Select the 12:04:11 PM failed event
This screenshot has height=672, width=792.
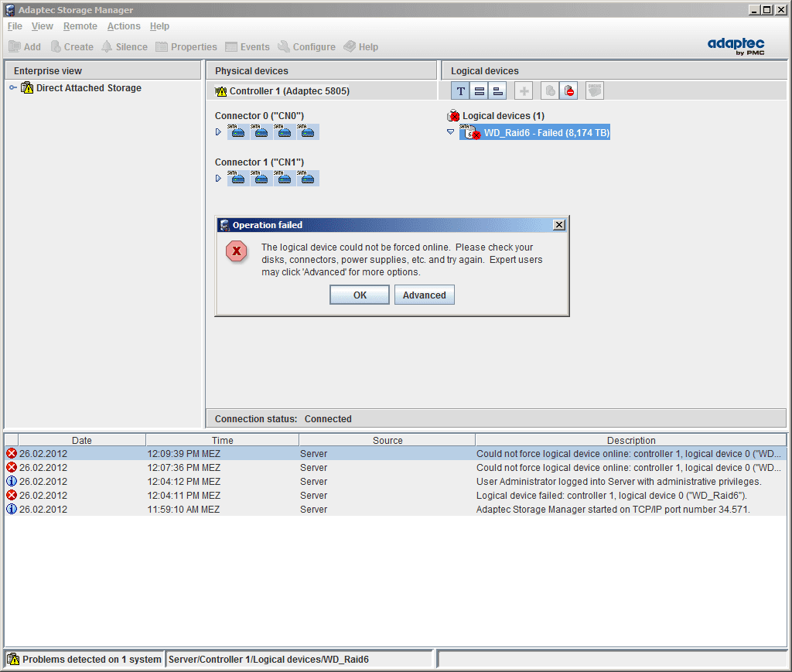tap(395, 495)
